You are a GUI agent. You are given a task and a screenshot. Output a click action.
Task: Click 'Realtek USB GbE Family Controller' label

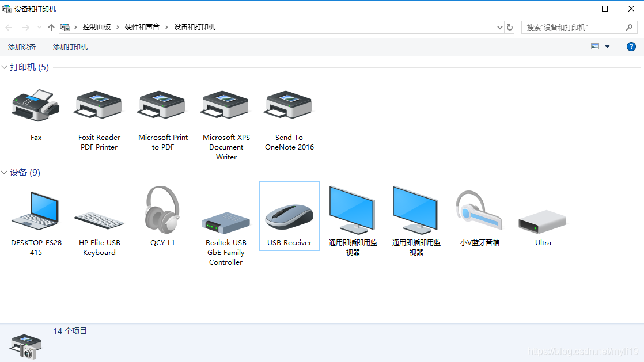point(226,253)
